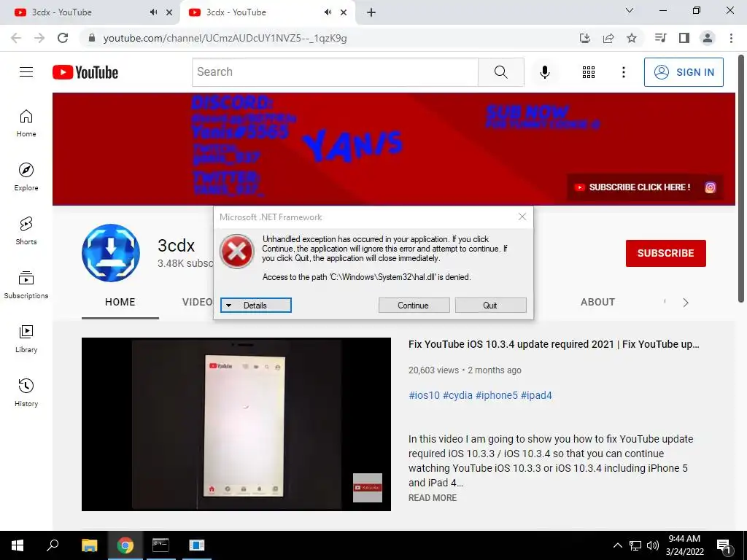Click browser back arrow
Screen dimensions: 747x560
(16, 38)
